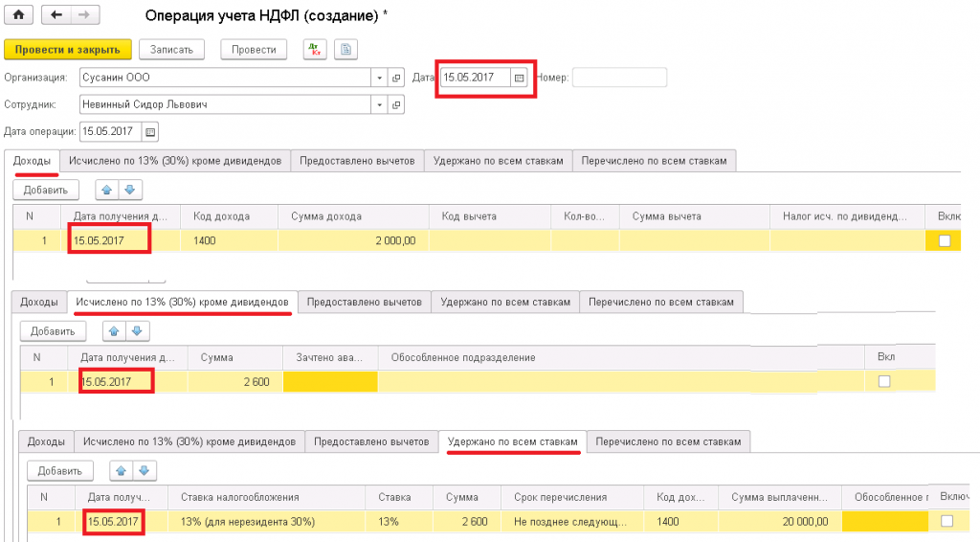Open the Организация record with the open button
Viewport: 980px width, 542px height.
tap(396, 79)
